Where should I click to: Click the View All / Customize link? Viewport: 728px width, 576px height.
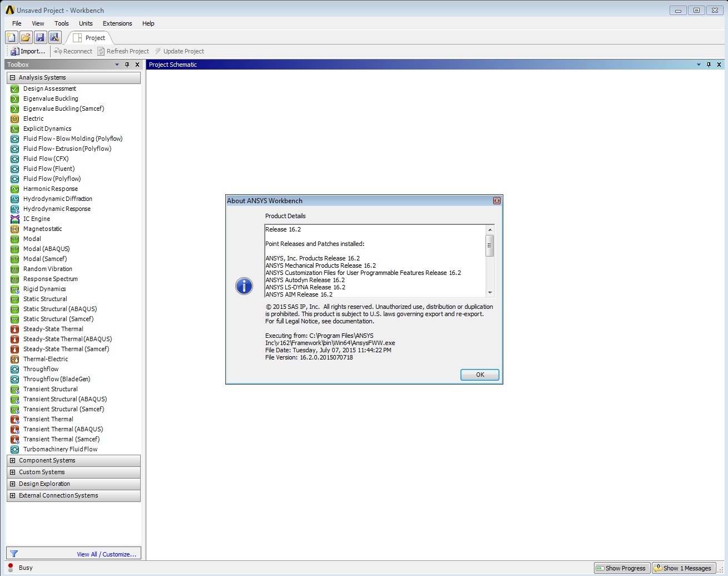(x=106, y=554)
